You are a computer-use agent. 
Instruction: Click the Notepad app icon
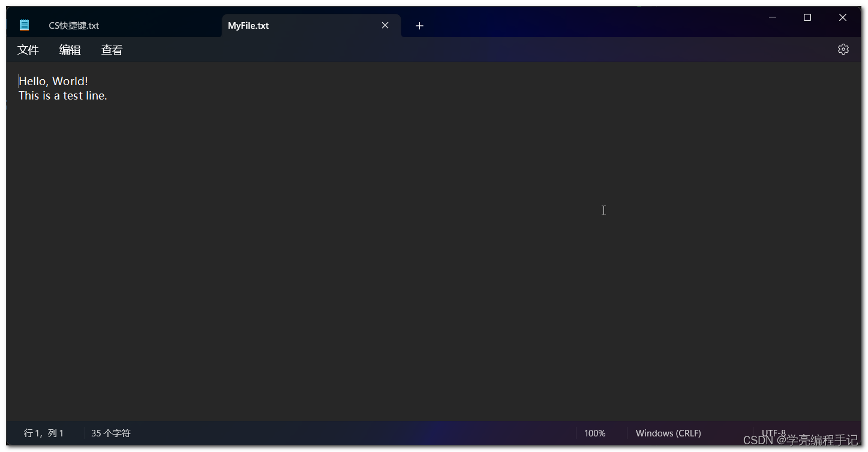pyautogui.click(x=24, y=25)
